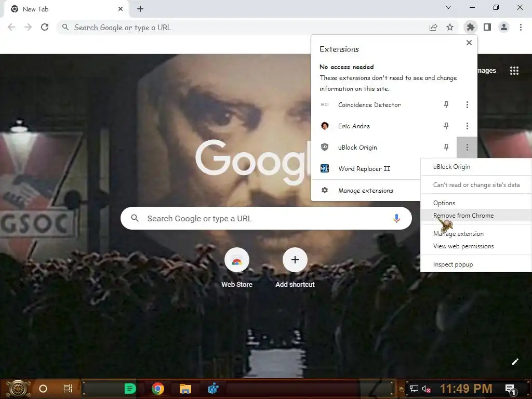Open the Start menu steampunk button
Viewport: 532px width, 399px height.
pyautogui.click(x=18, y=389)
